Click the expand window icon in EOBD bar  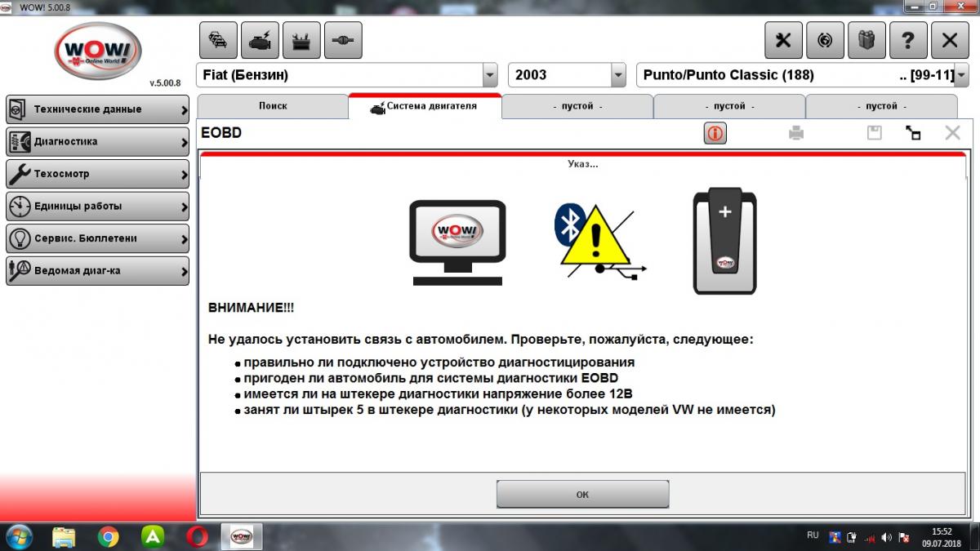[x=913, y=133]
